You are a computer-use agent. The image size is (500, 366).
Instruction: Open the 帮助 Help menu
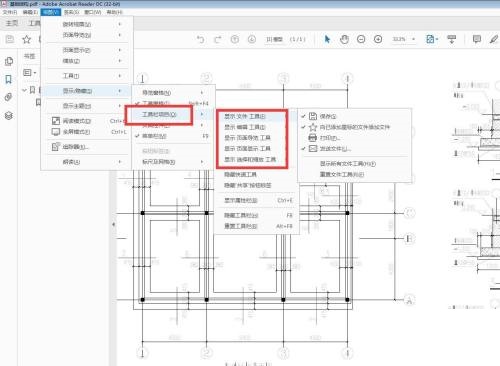pos(114,12)
